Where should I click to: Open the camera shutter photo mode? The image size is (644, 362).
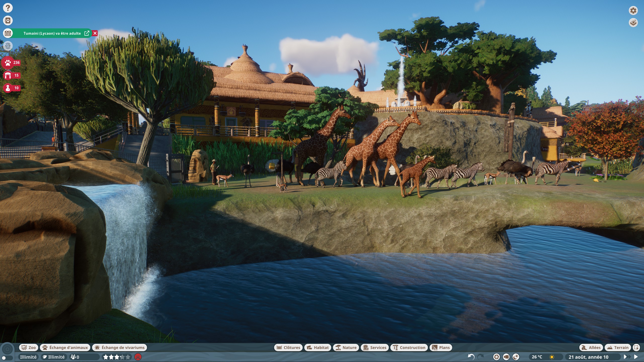point(496,357)
